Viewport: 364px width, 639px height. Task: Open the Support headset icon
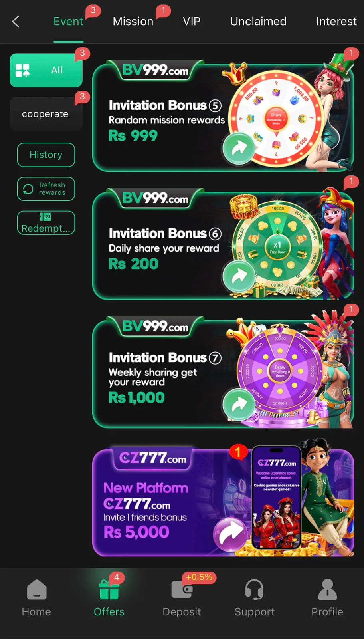(x=254, y=589)
